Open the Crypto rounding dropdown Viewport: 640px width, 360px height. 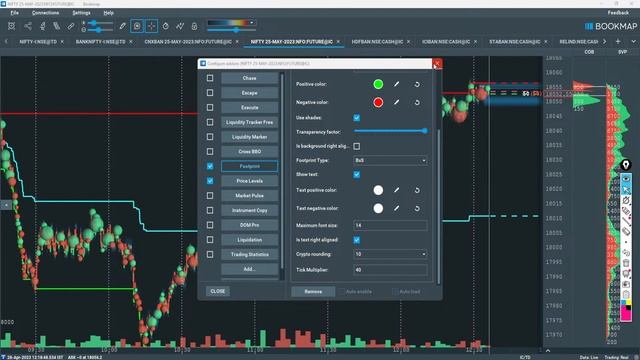pyautogui.click(x=390, y=254)
